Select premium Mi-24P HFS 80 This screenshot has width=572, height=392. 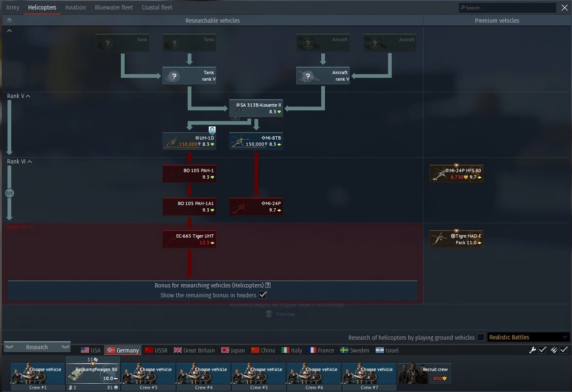456,174
